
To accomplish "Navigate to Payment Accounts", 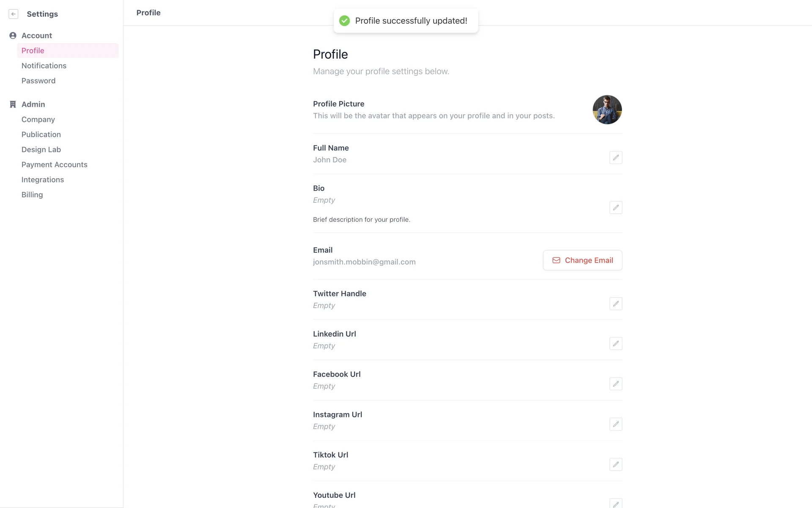I will pos(54,165).
